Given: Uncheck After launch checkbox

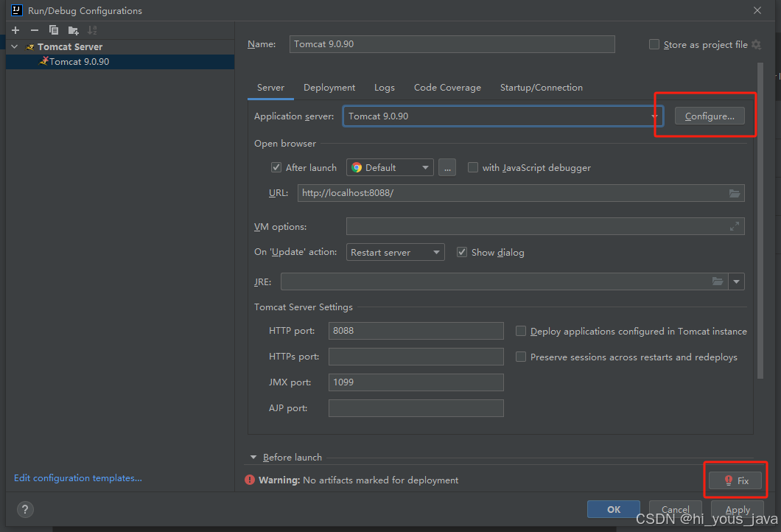Looking at the screenshot, I should tap(276, 167).
